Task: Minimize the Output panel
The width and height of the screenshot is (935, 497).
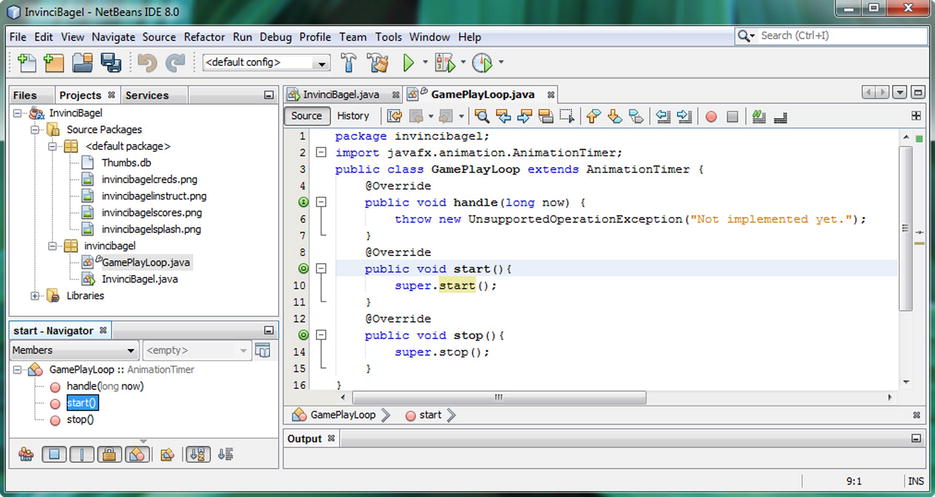Action: coord(917,439)
